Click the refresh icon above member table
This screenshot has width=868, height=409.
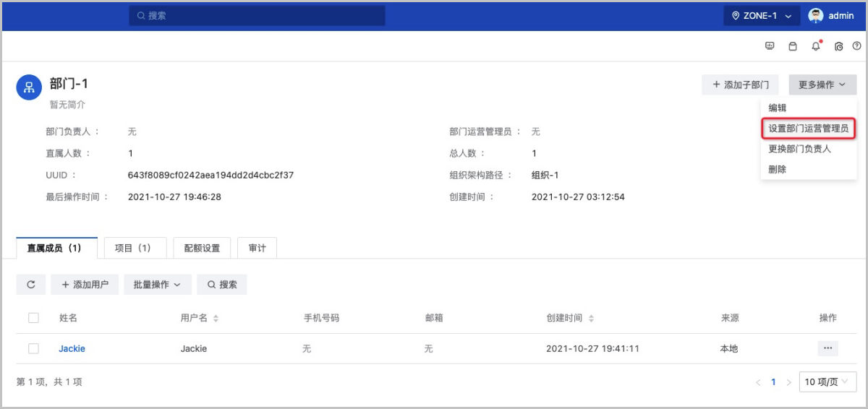[31, 285]
